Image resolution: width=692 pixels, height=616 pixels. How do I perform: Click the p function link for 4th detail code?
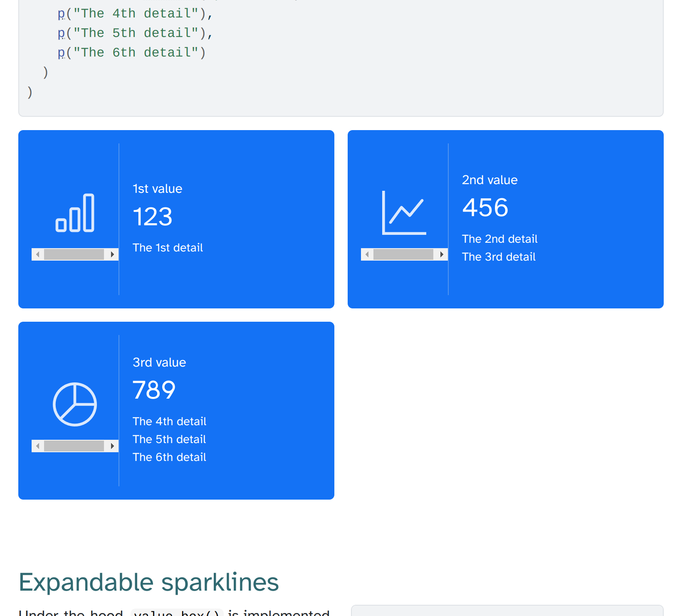[x=61, y=14]
